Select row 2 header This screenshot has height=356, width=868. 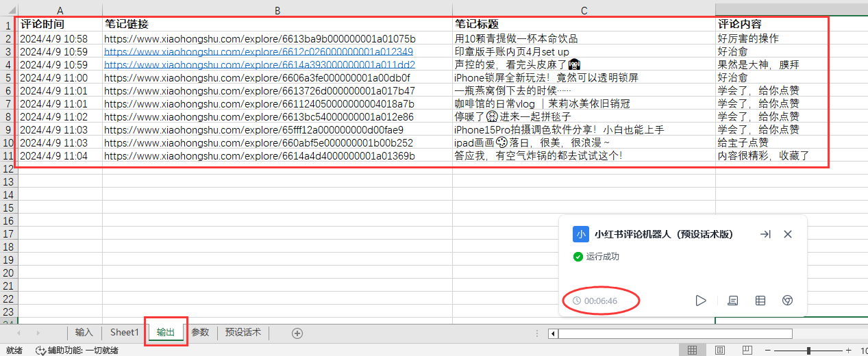click(x=9, y=38)
